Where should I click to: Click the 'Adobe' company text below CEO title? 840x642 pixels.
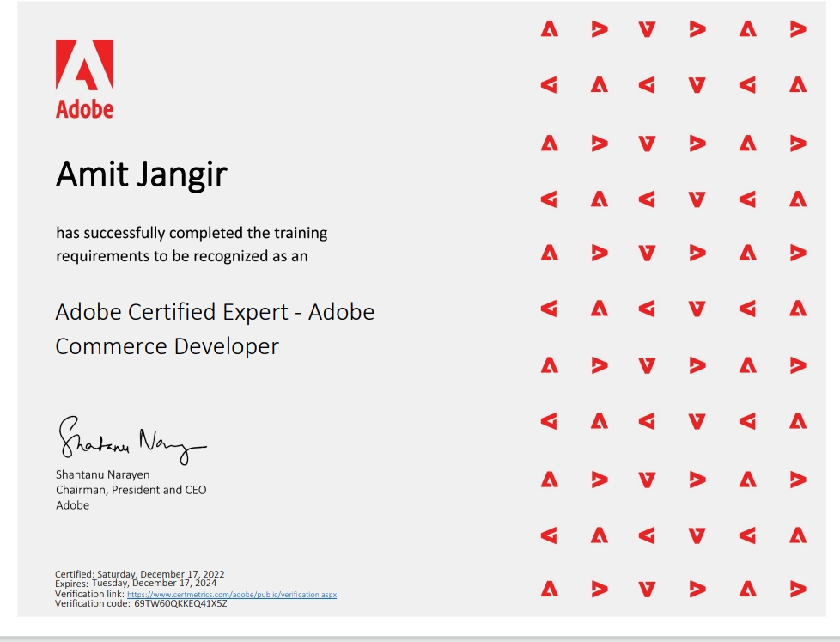click(x=72, y=505)
